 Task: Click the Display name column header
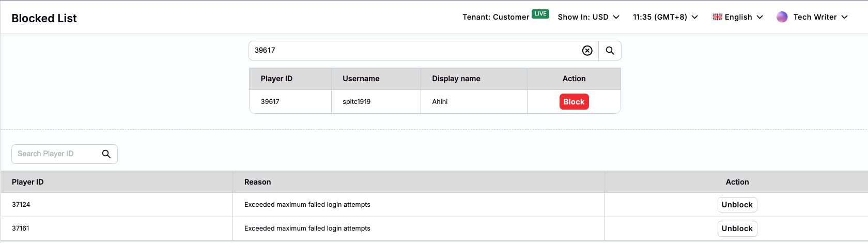point(456,79)
